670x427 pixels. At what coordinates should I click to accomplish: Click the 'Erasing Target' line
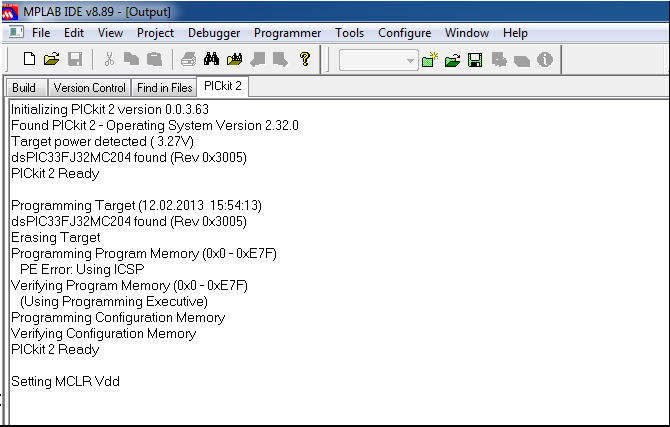coord(56,238)
